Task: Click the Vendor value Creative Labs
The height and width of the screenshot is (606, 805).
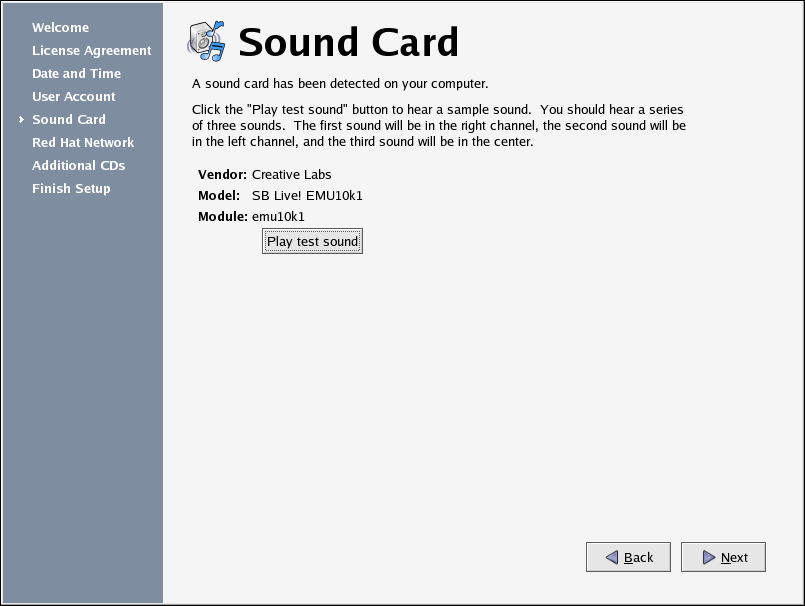Action: (292, 175)
